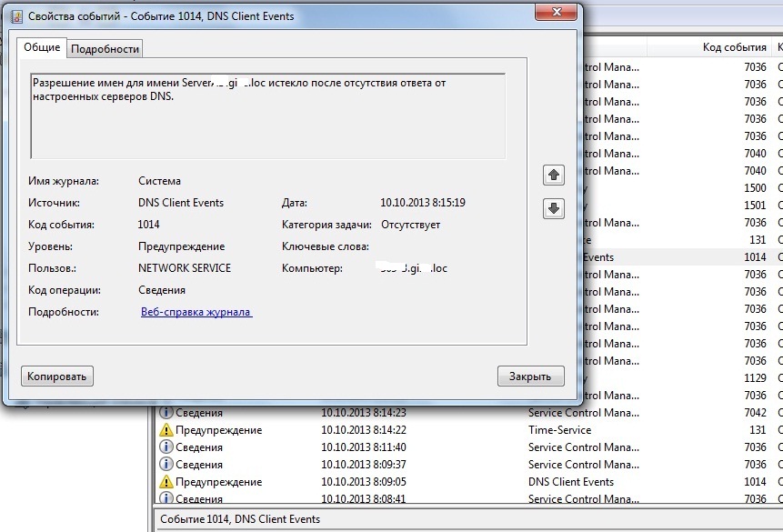Select the event row with code 1500

pos(682,188)
